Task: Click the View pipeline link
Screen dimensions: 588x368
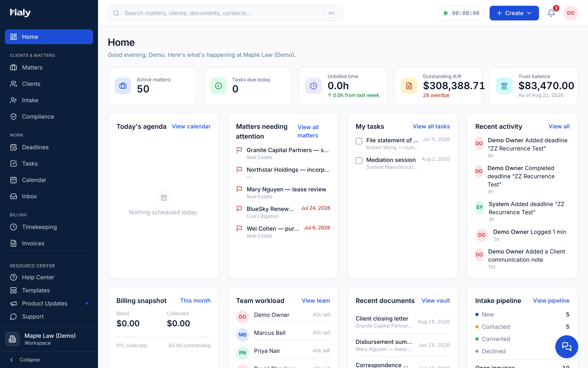Action: [551, 301]
